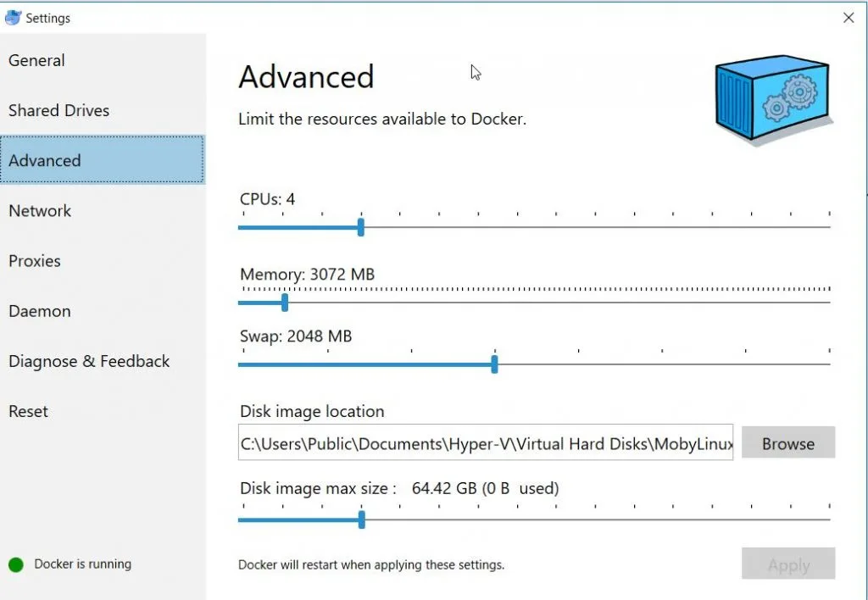Click the Docker whale icon in title bar
The image size is (868, 600).
[x=14, y=16]
